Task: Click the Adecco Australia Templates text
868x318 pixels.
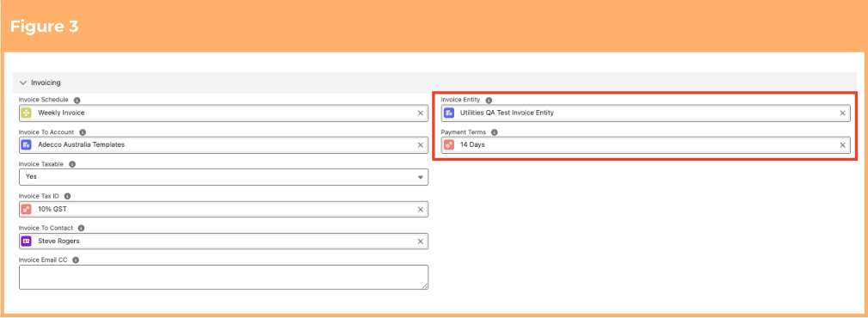Action: click(x=82, y=145)
